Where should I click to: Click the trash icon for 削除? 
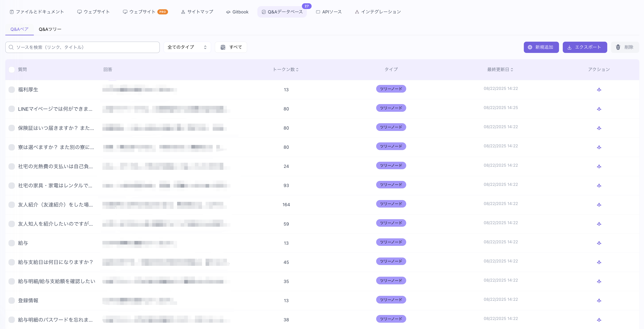tap(618, 47)
